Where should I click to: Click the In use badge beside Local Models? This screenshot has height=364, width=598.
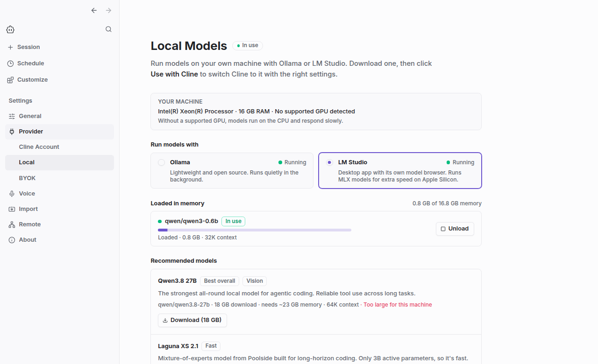coord(248,45)
